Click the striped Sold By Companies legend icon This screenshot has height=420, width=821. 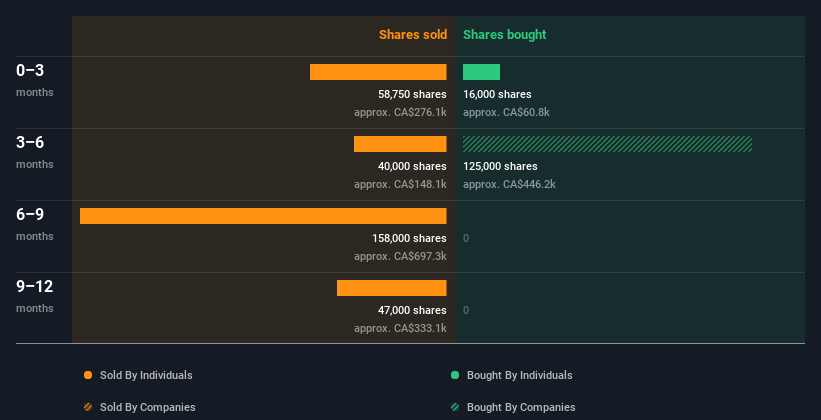[88, 407]
